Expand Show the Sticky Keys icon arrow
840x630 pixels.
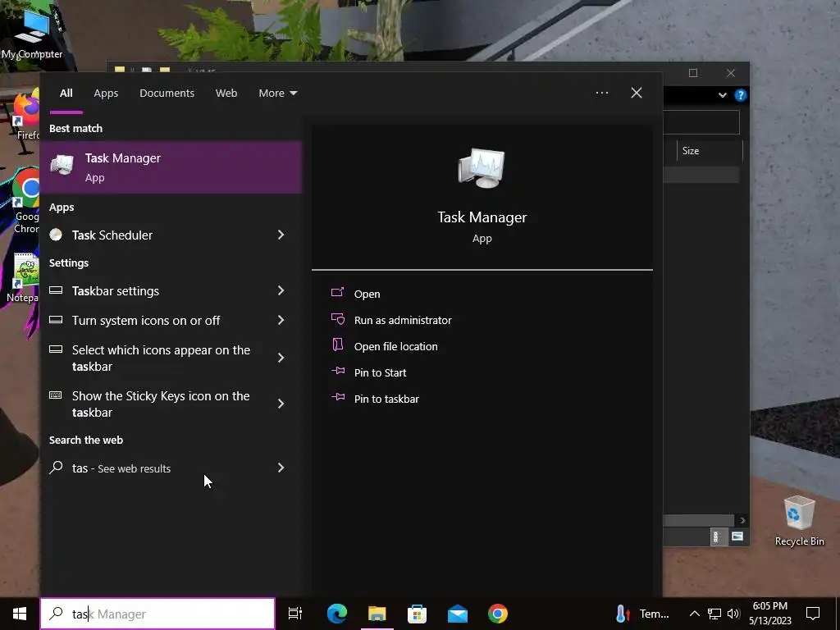tap(281, 404)
